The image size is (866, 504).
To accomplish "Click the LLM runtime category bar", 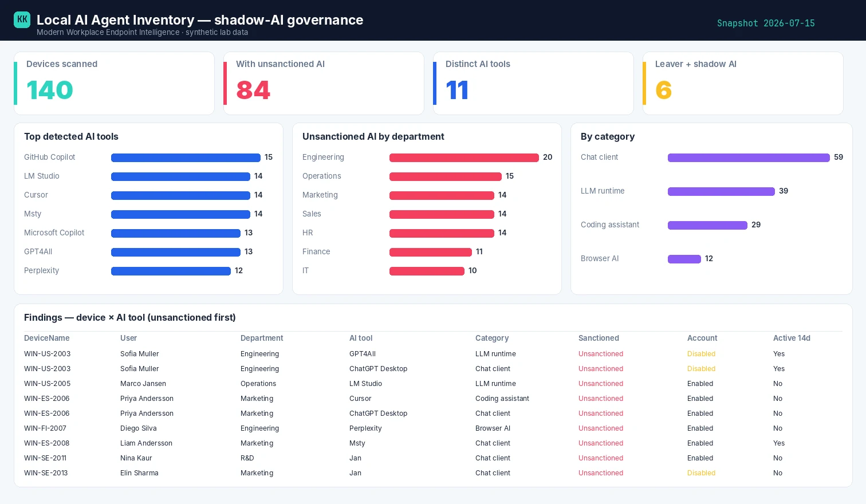I will (721, 191).
